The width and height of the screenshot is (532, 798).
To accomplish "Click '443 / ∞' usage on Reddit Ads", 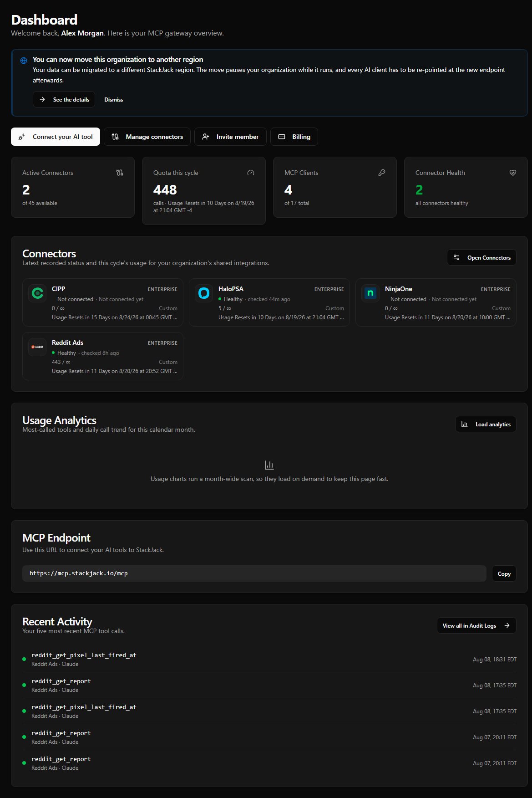I will [61, 362].
